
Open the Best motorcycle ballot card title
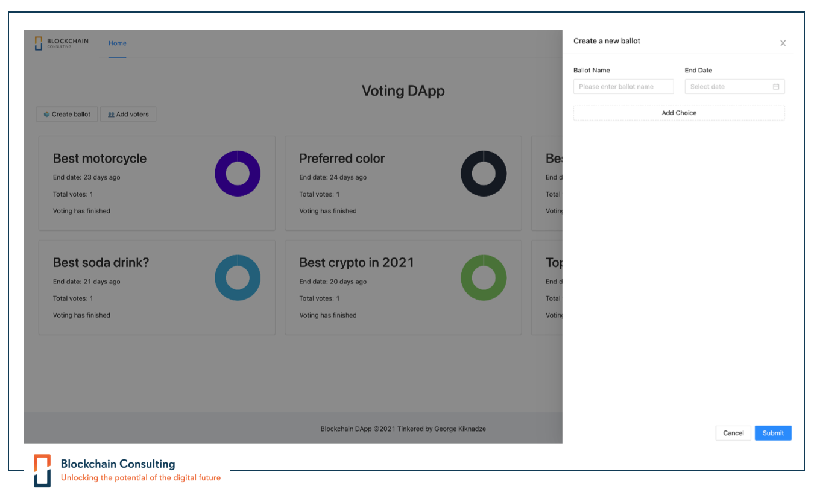pyautogui.click(x=99, y=159)
